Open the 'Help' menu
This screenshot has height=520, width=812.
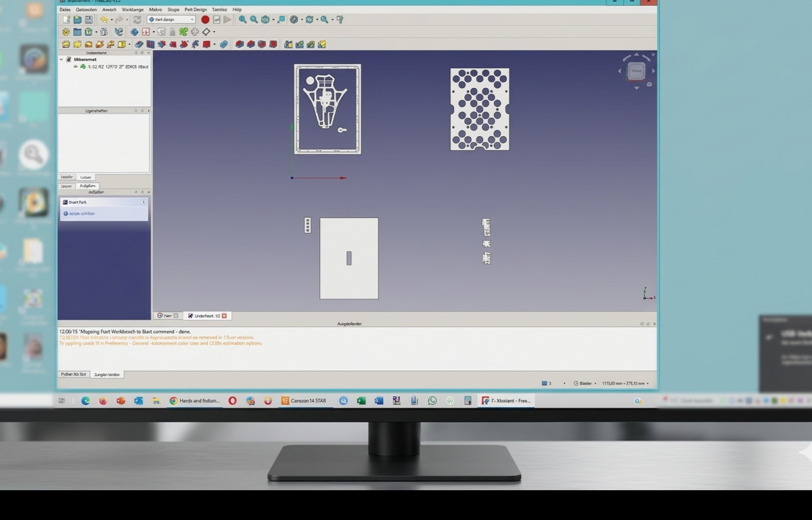pos(237,9)
